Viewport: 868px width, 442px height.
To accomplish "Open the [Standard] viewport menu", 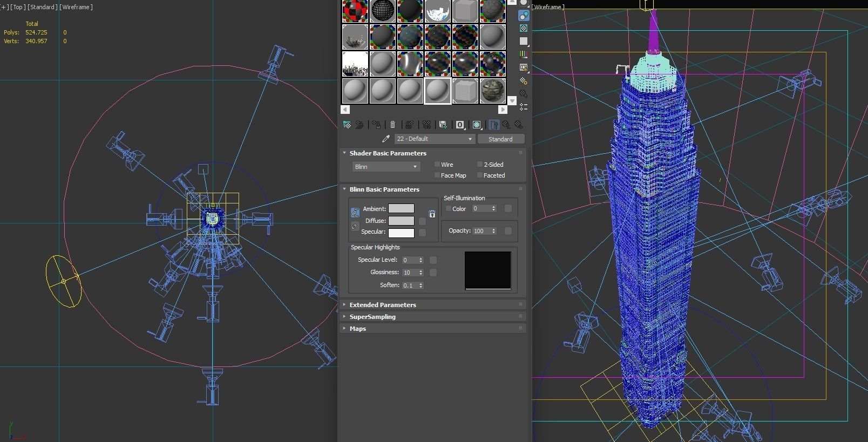I will point(42,7).
